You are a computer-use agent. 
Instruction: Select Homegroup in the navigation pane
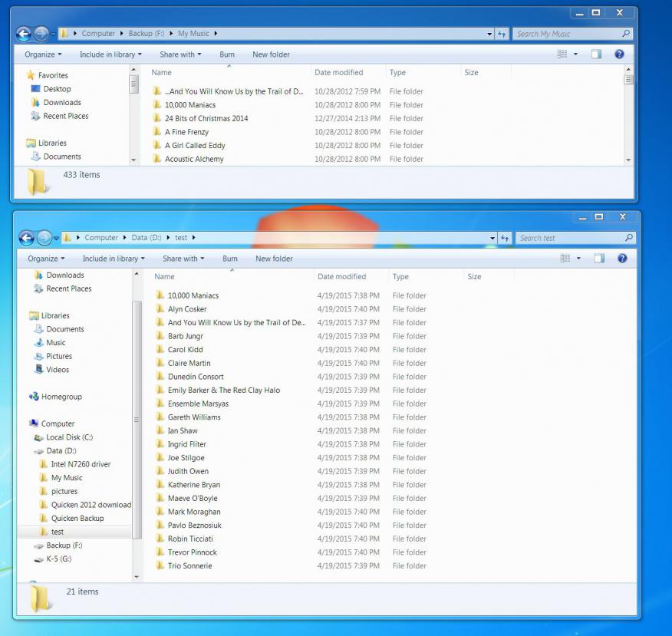(x=61, y=397)
